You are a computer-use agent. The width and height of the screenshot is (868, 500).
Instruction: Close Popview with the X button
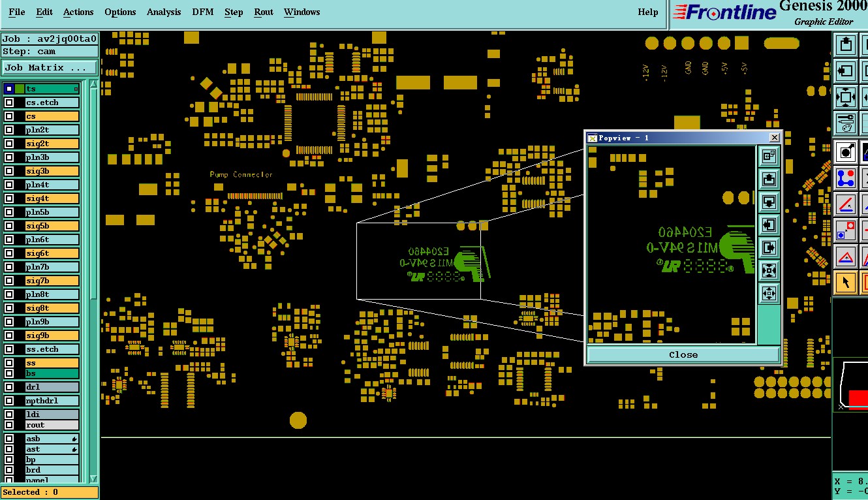point(774,137)
